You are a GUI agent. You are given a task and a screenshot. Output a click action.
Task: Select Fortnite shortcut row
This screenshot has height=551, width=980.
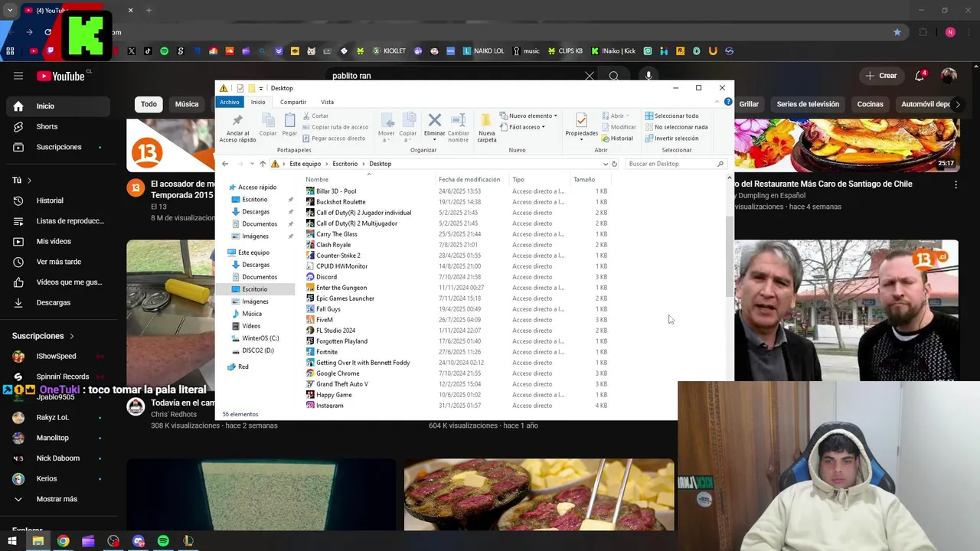[327, 352]
